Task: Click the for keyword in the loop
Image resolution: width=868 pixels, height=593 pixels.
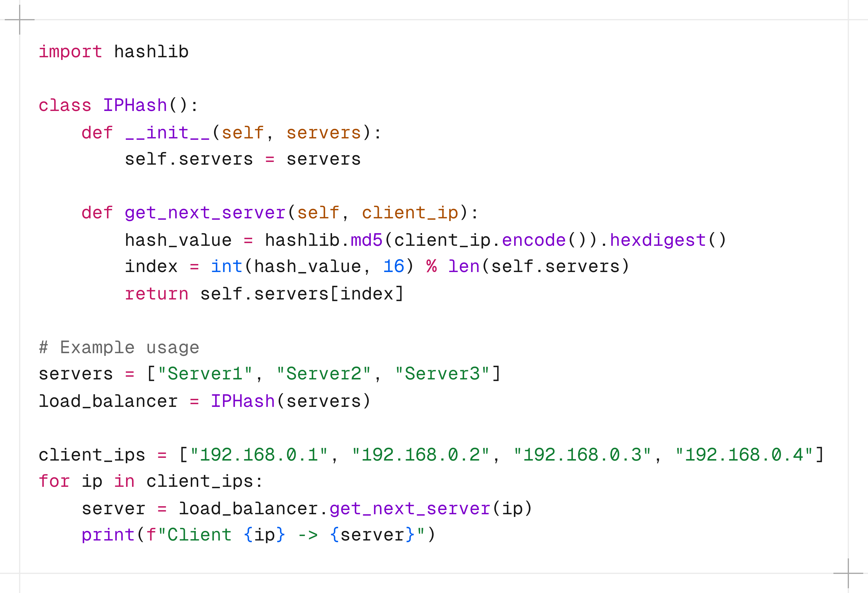Action: coord(54,481)
